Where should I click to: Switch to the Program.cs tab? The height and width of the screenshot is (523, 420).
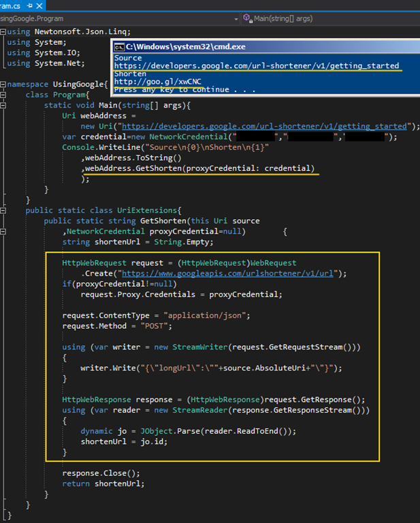10,5
